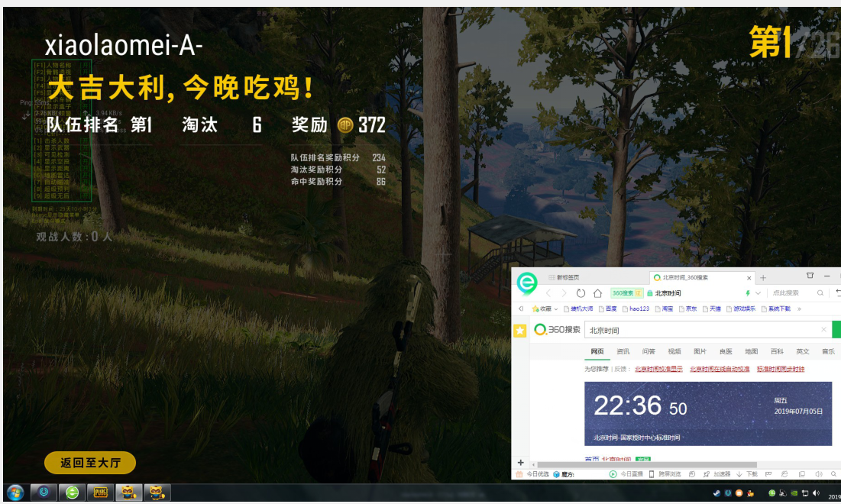
Task: Click the 加速器 rocket icon
Action: pos(706,474)
